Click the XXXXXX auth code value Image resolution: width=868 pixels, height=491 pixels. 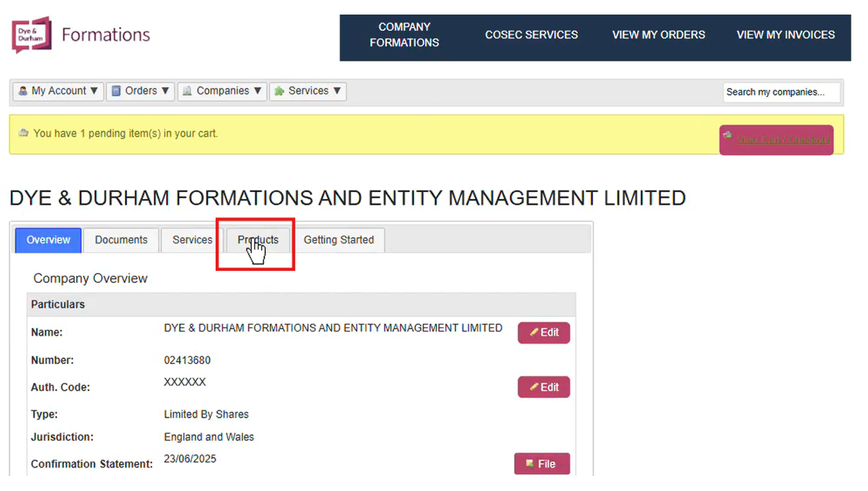185,382
